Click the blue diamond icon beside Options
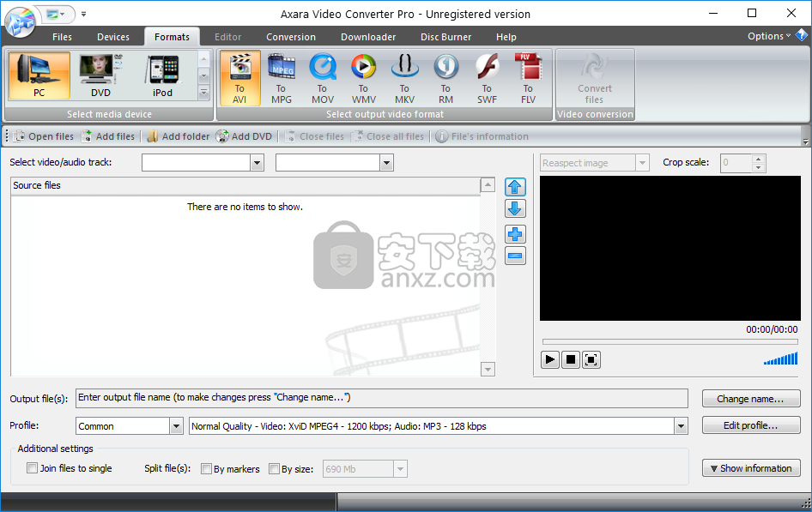 pos(801,36)
